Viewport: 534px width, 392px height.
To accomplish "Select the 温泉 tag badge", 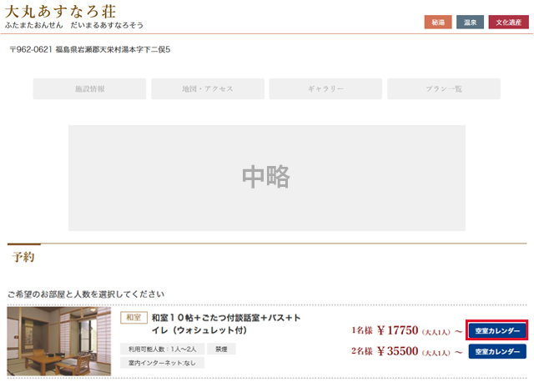I will tap(470, 23).
